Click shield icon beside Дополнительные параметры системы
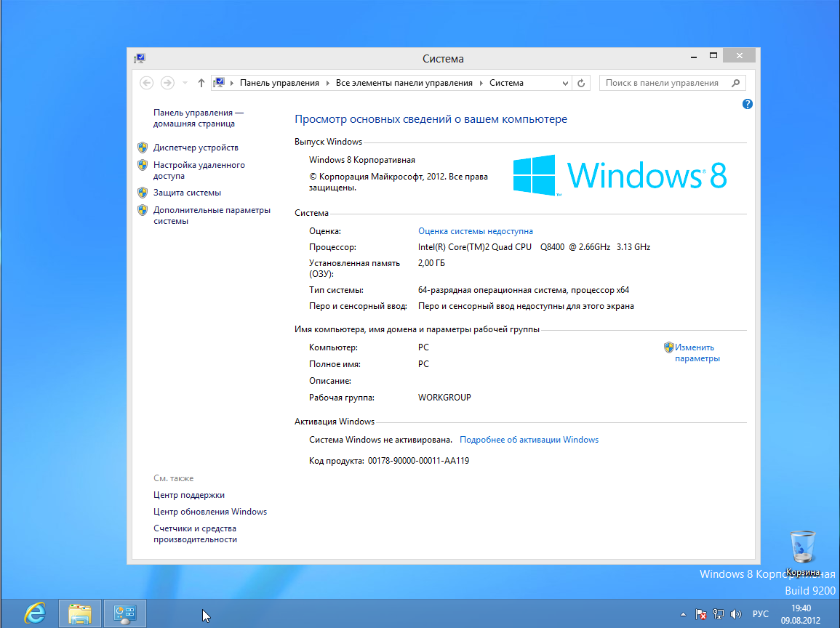Image resolution: width=840 pixels, height=628 pixels. (x=142, y=210)
